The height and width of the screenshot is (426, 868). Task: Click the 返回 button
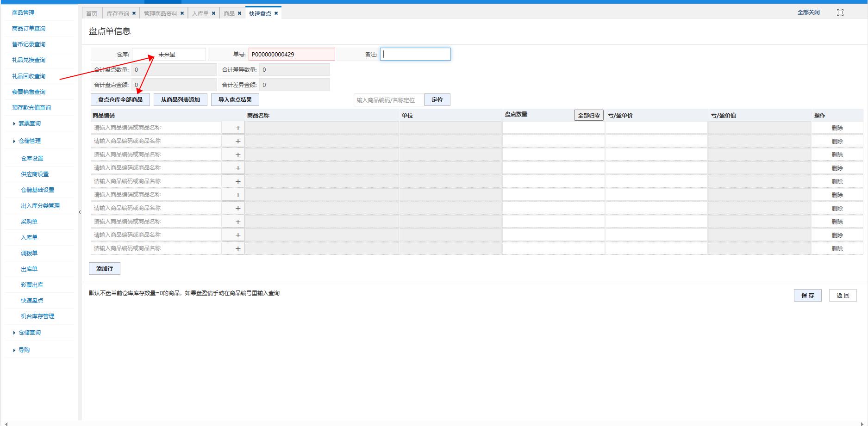coord(843,296)
